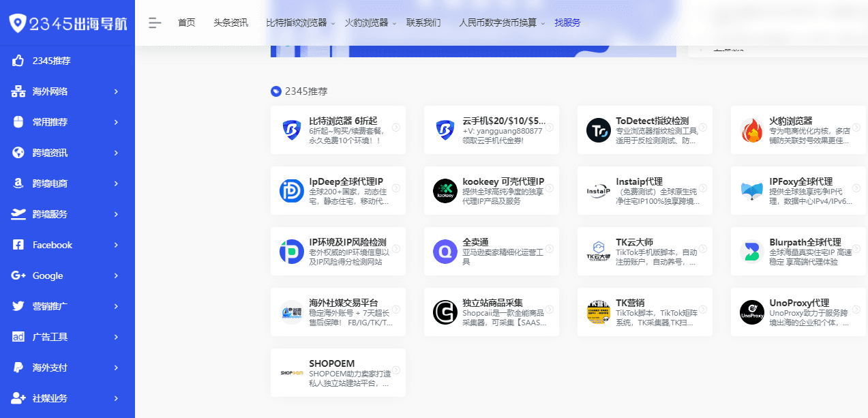Viewport: 868px width, 418px height.
Task: Open the 全卖通 purple icon
Action: point(445,252)
